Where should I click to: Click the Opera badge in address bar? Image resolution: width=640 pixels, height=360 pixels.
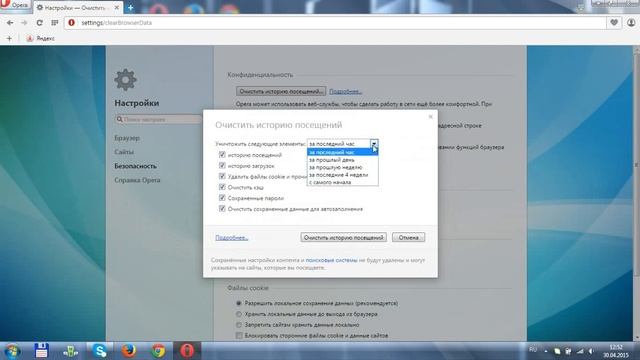pos(71,23)
